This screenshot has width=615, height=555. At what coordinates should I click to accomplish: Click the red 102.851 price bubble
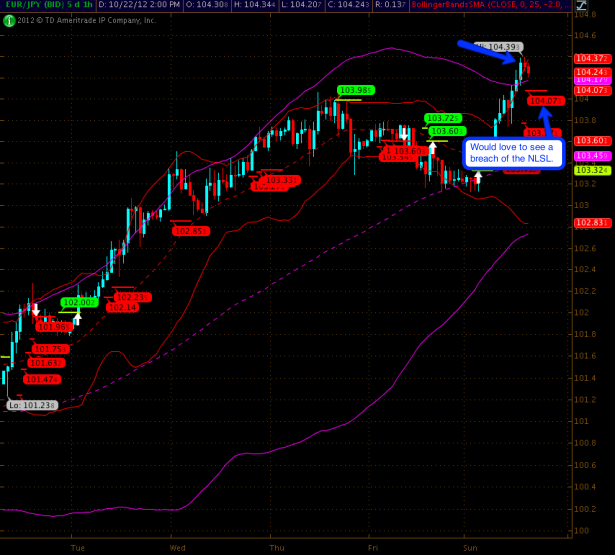191,231
